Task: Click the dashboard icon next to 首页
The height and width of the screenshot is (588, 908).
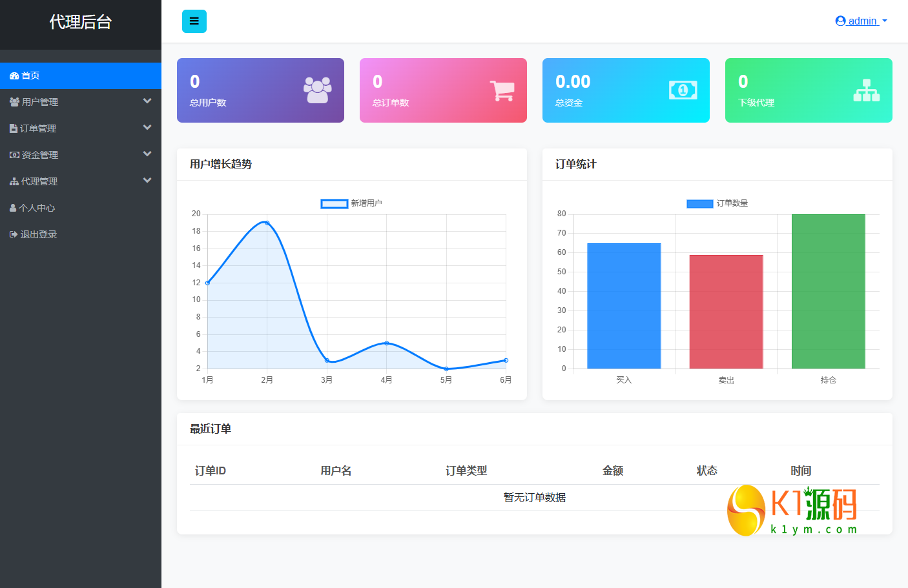Action: 14,76
